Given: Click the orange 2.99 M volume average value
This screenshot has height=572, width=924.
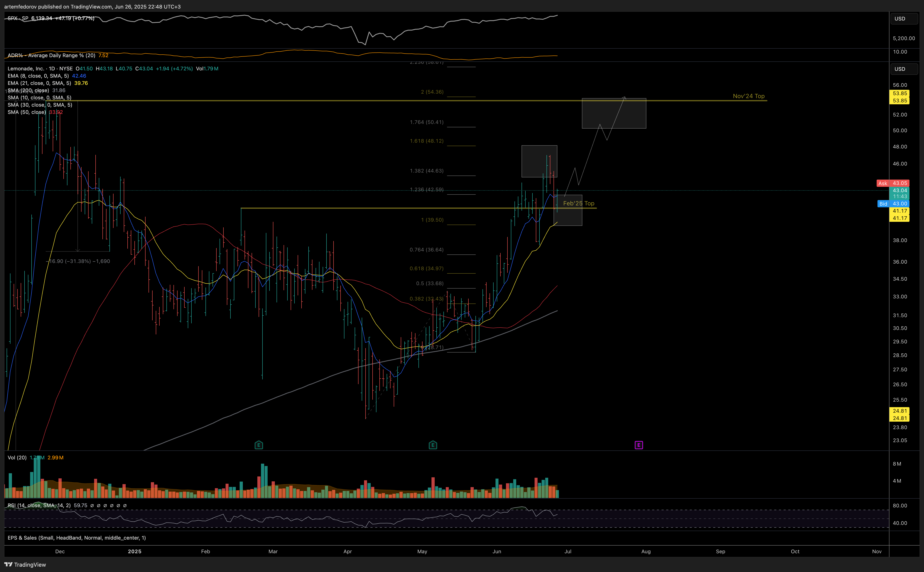Looking at the screenshot, I should 55,457.
